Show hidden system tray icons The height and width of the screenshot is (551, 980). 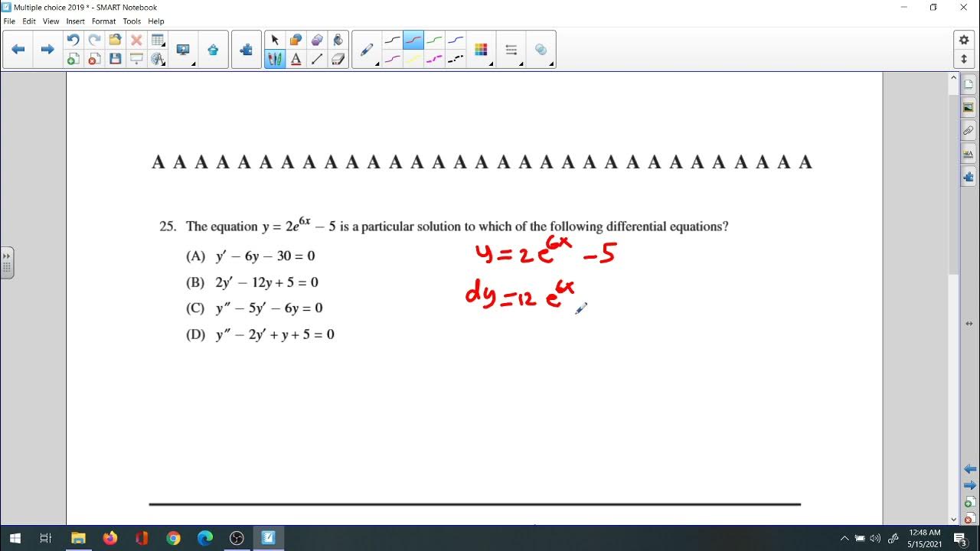[x=844, y=539]
